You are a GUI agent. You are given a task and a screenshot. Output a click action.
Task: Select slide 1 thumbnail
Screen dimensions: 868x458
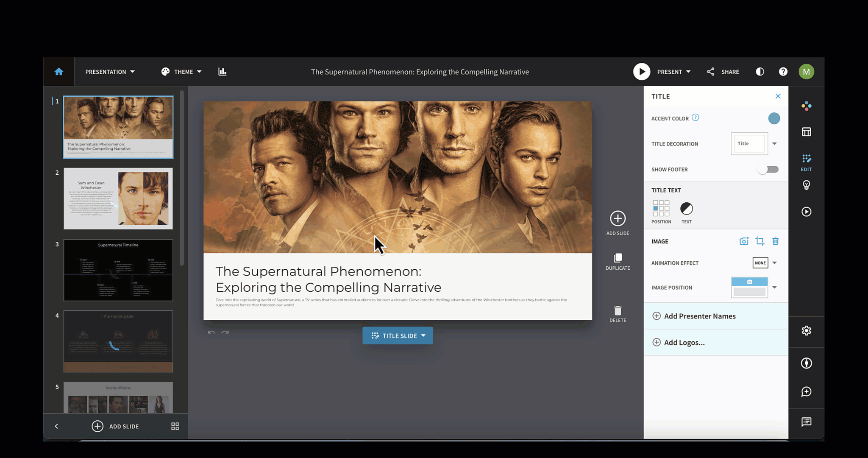118,127
